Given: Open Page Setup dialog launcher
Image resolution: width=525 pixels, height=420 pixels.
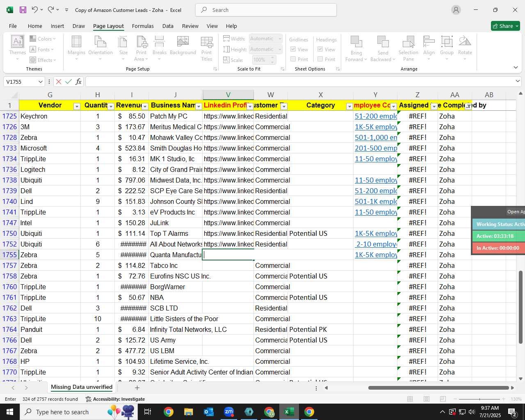Looking at the screenshot, I should tap(215, 69).
